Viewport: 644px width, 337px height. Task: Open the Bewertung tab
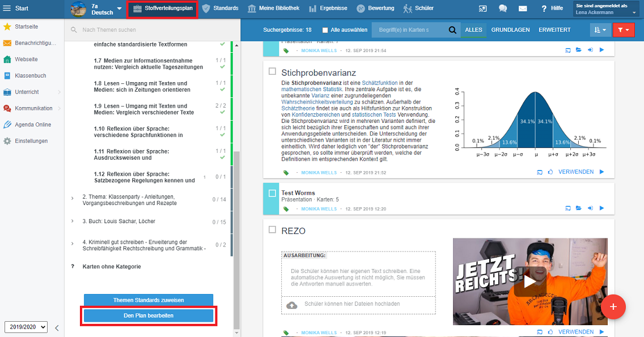[x=375, y=8]
